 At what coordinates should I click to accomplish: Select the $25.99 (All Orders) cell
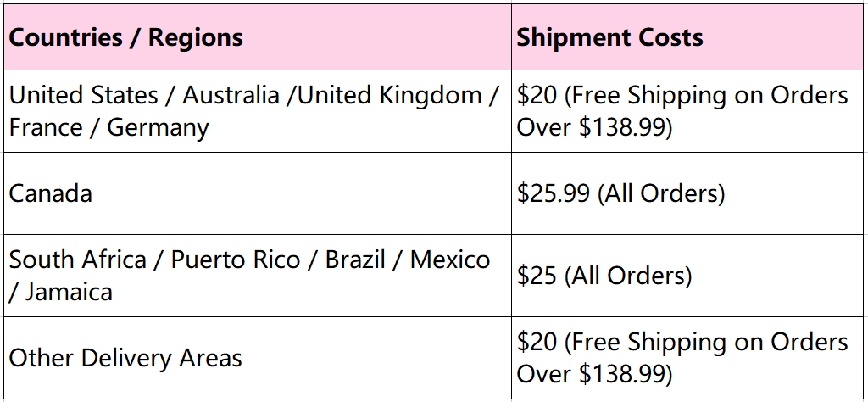pyautogui.click(x=689, y=193)
